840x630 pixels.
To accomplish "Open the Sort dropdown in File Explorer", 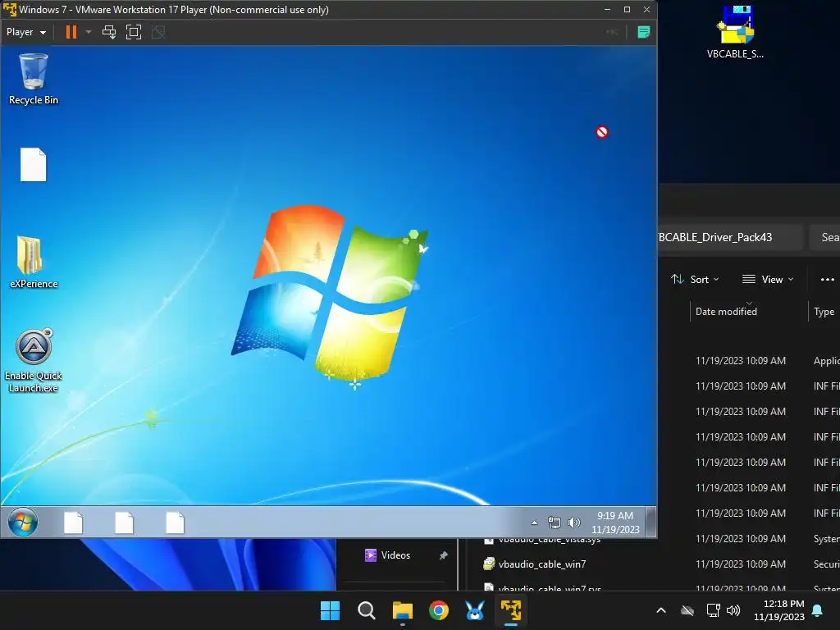I will [695, 279].
